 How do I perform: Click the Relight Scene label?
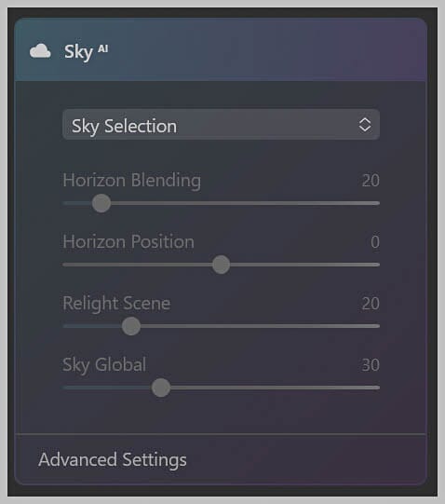tap(116, 303)
